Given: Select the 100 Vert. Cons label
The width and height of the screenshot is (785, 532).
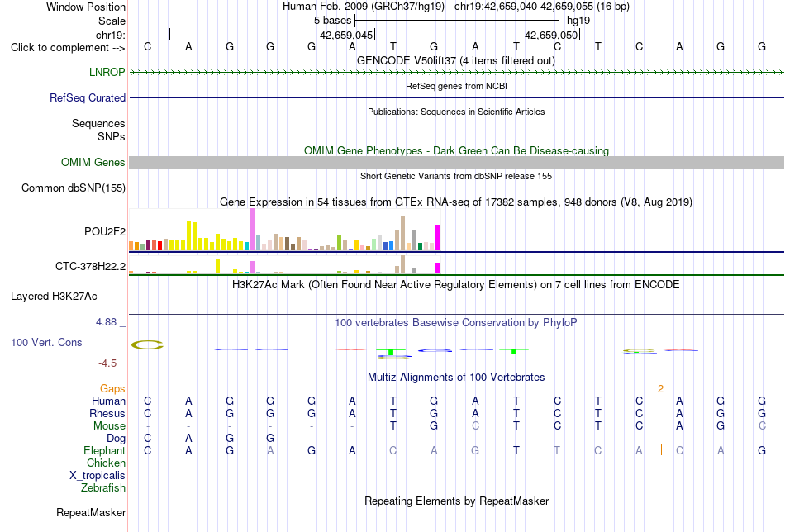Looking at the screenshot, I should (x=46, y=342).
